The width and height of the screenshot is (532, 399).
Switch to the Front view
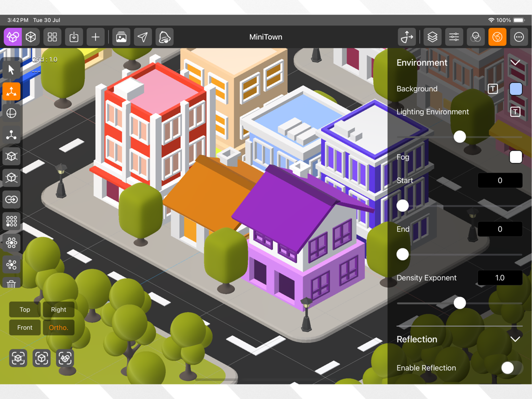24,327
